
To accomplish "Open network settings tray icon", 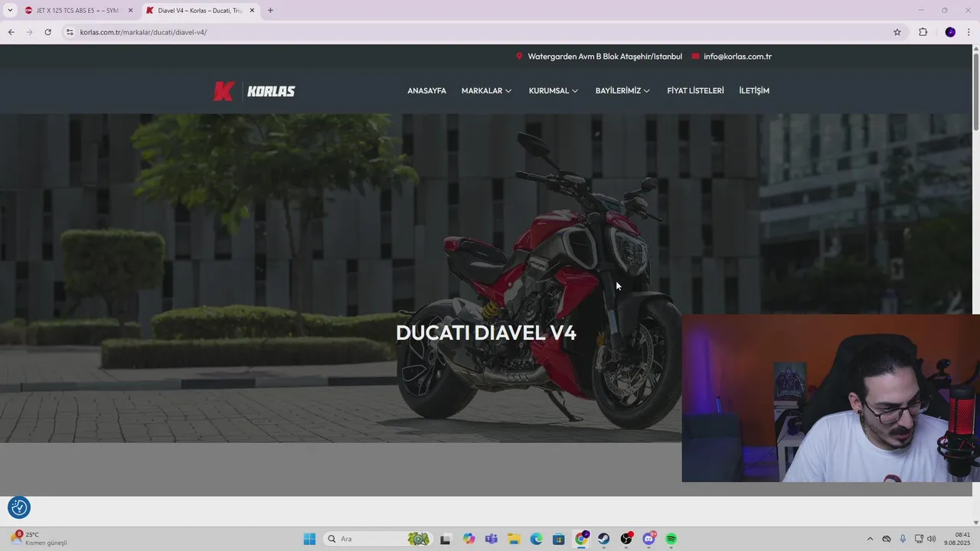I will click(x=919, y=539).
